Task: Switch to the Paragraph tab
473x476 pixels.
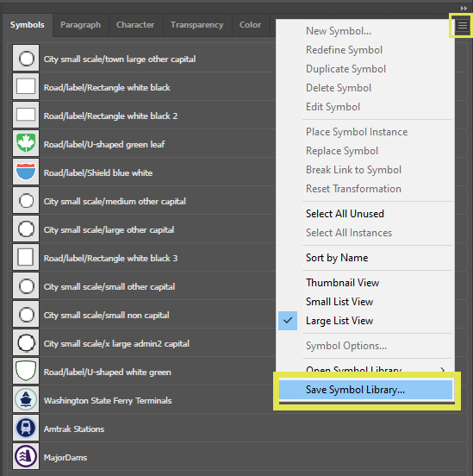Action: (80, 25)
